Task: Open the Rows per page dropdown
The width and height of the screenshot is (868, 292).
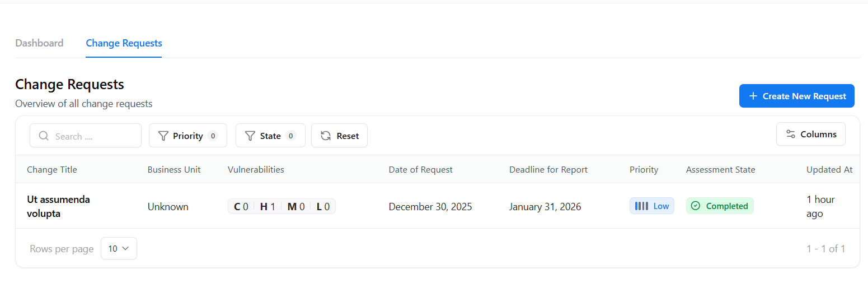Action: point(119,248)
